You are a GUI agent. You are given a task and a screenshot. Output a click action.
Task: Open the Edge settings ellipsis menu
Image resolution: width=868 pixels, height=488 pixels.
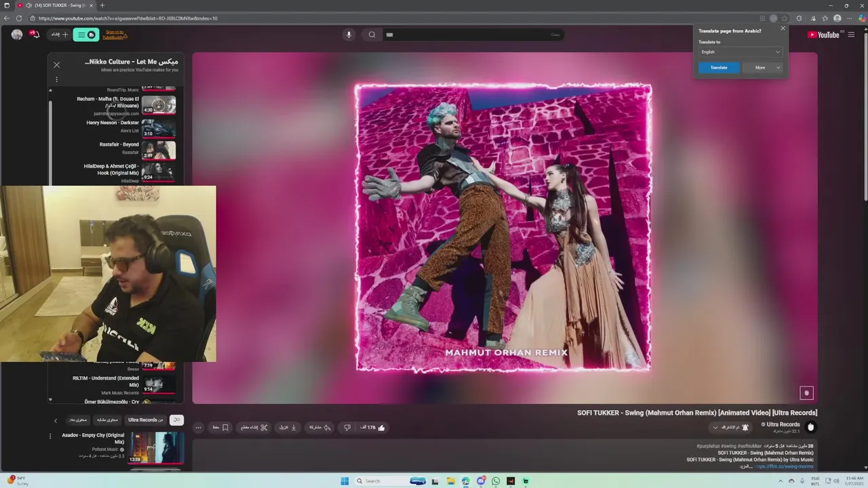point(850,18)
